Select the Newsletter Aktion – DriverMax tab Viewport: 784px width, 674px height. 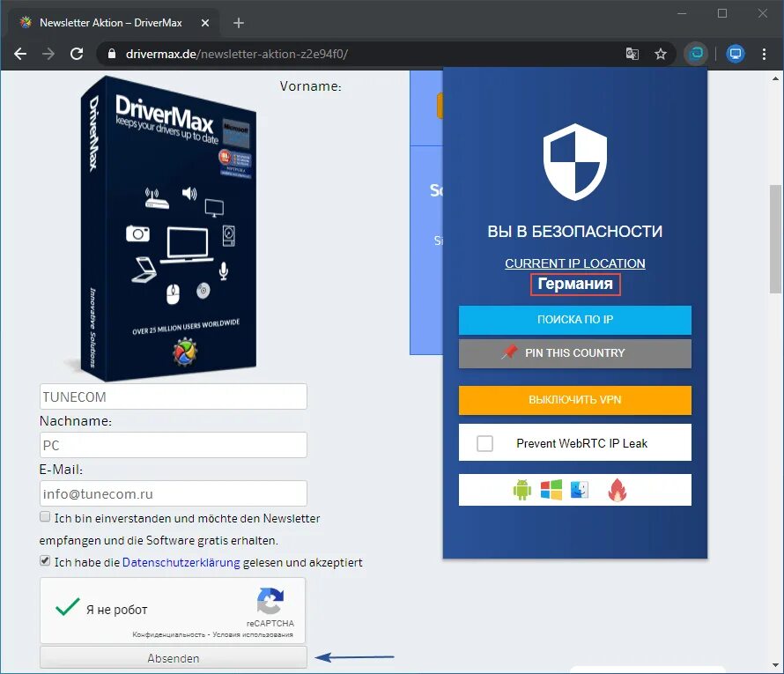click(114, 23)
